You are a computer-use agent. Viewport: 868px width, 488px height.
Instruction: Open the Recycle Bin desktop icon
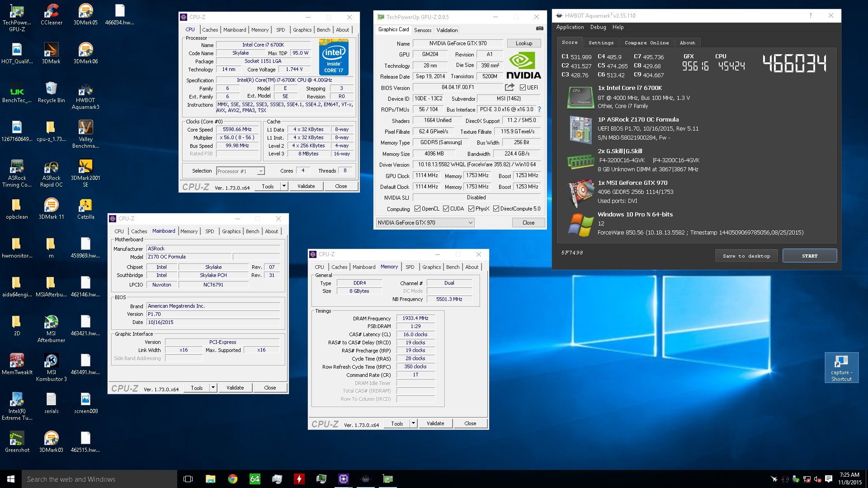pos(51,92)
